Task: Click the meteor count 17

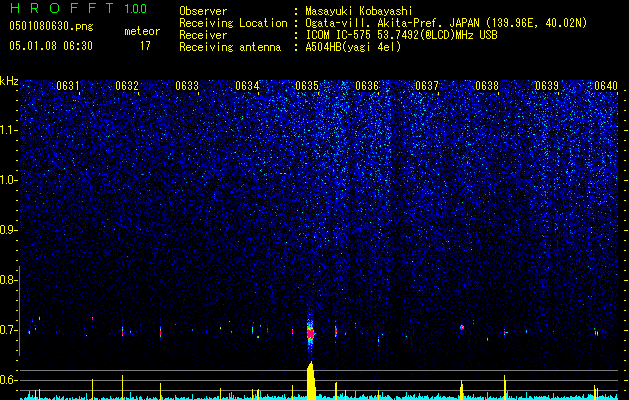Action: [145, 46]
